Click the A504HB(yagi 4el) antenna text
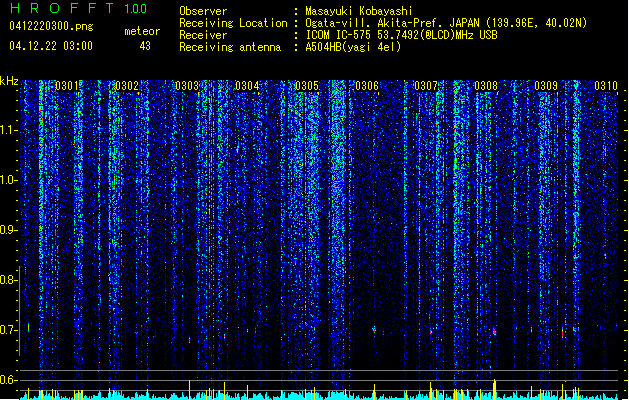Viewport: 629px width, 400px height. tap(353, 47)
